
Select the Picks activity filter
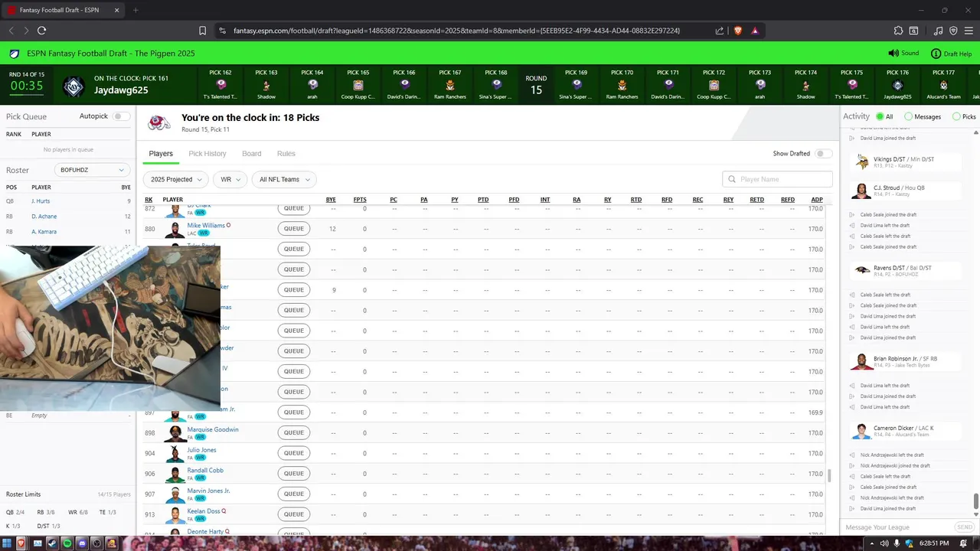[956, 116]
